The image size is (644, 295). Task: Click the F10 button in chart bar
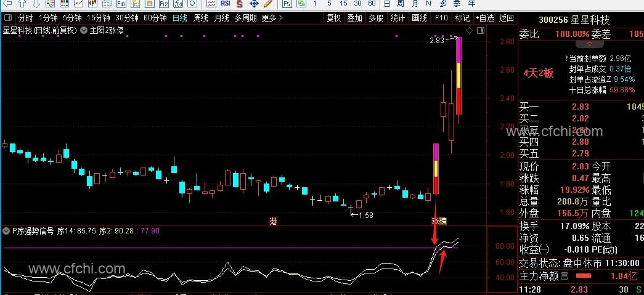(x=441, y=18)
